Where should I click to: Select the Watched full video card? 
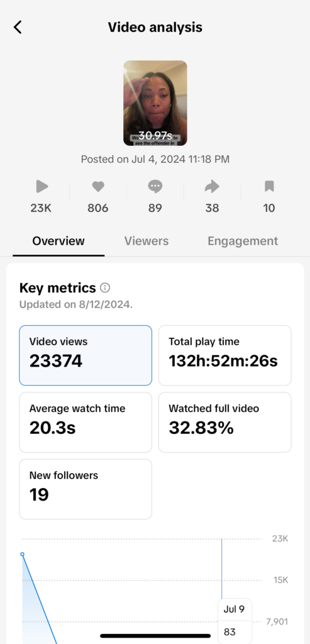point(225,422)
